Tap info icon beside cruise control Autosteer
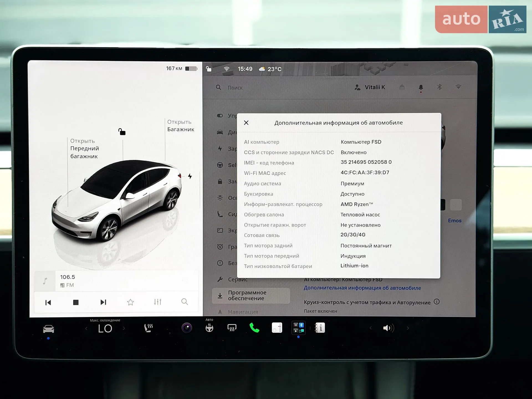 [437, 301]
